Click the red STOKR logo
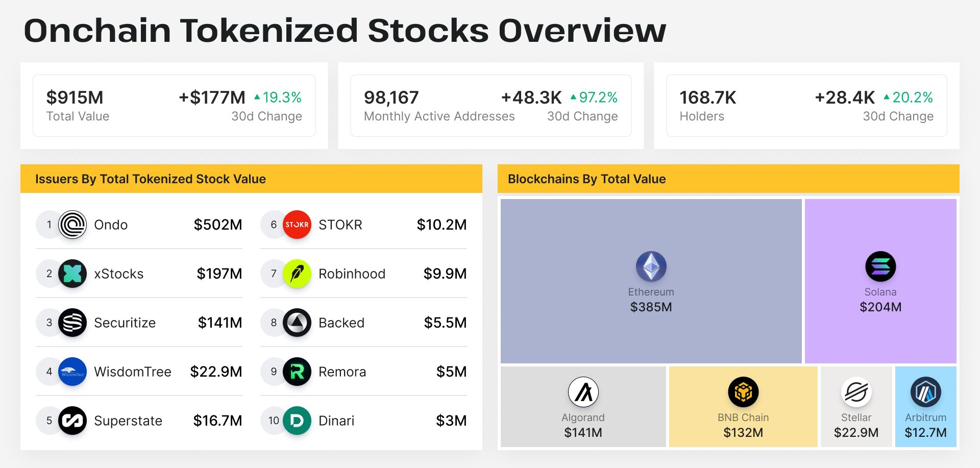Screen dimensions: 980x468 pyautogui.click(x=297, y=225)
